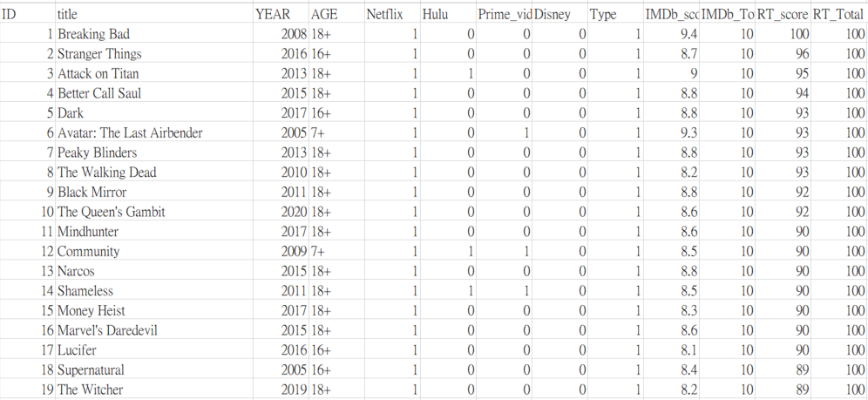The height and width of the screenshot is (400, 868).
Task: Click the Breaking Bad title cell
Action: 154,34
